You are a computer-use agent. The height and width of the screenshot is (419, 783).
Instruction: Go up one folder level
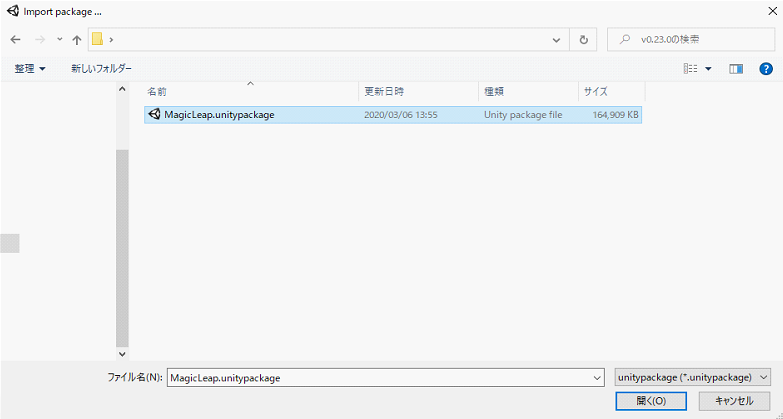pos(76,40)
